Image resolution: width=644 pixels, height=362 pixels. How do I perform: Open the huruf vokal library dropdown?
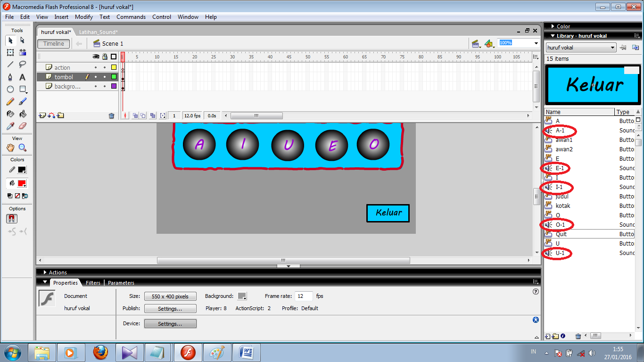point(581,48)
